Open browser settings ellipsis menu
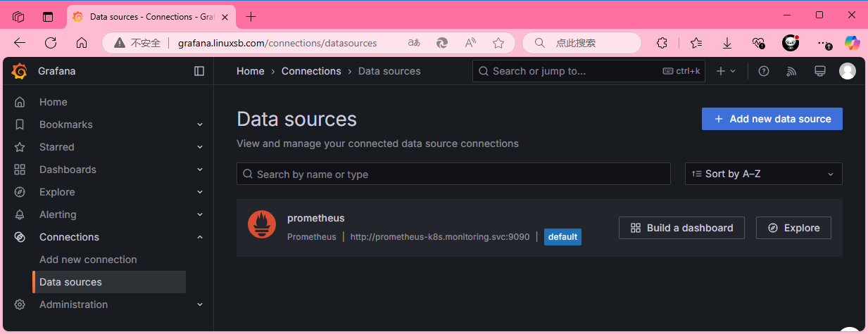This screenshot has height=334, width=868. (823, 43)
